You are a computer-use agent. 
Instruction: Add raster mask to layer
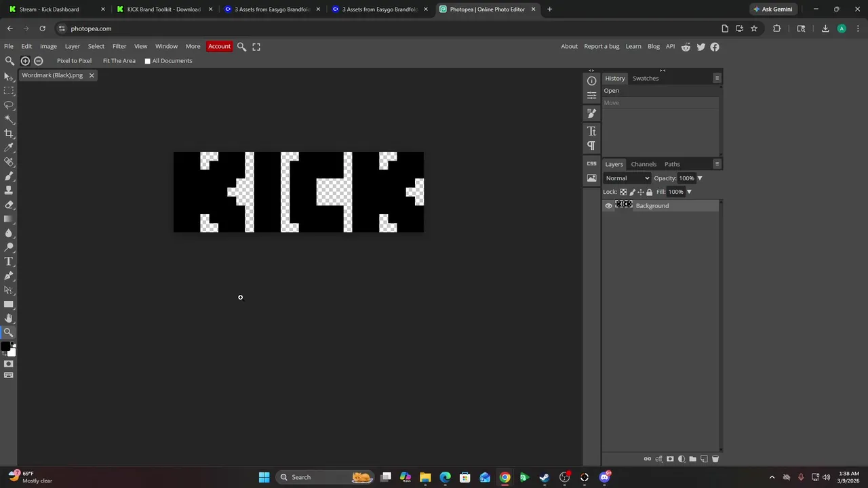pos(670,459)
